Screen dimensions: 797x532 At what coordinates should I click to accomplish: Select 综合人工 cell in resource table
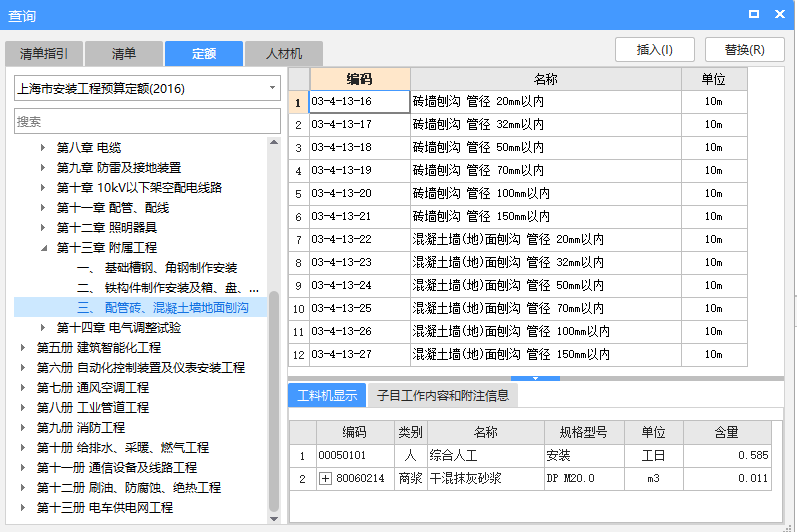point(486,456)
